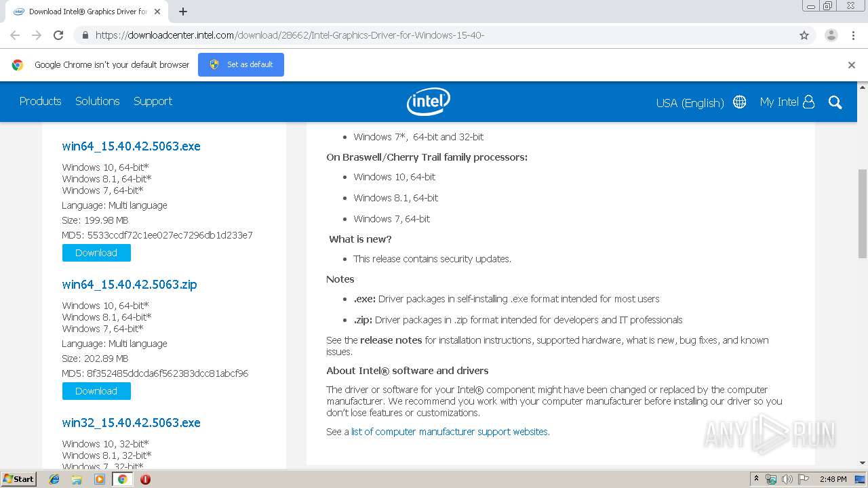Open Chrome profile avatar icon
The image size is (868, 488).
point(831,35)
